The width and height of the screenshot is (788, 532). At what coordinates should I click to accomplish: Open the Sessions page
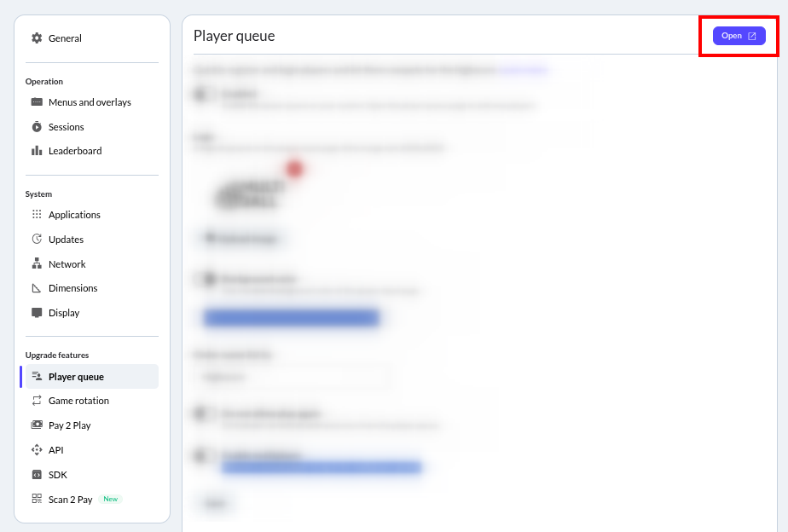coord(67,127)
